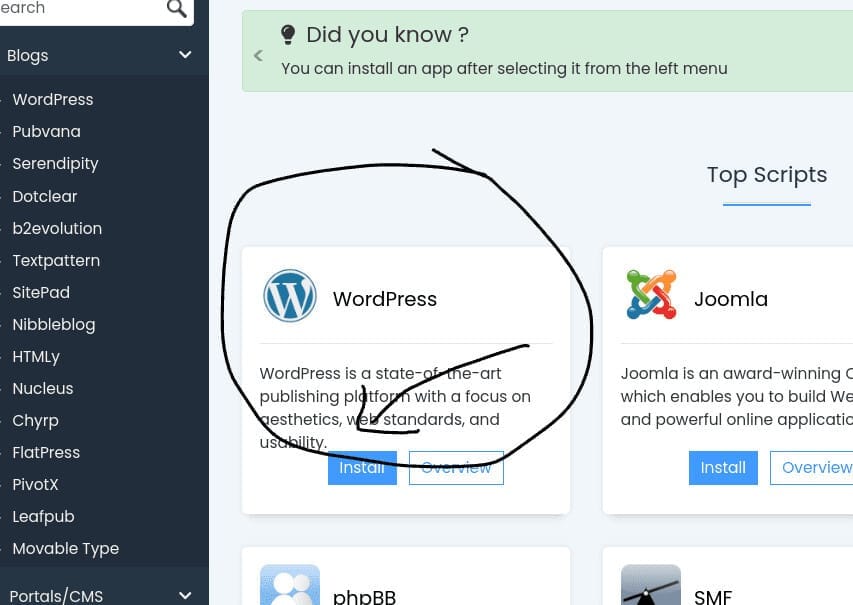Select Movable Type in the left menu
This screenshot has height=605, width=853.
66,549
